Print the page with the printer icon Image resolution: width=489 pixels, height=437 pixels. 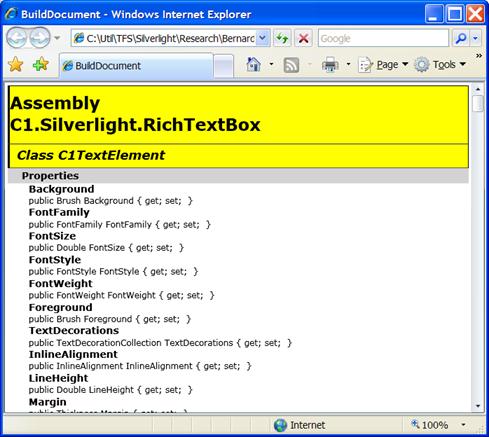click(330, 64)
